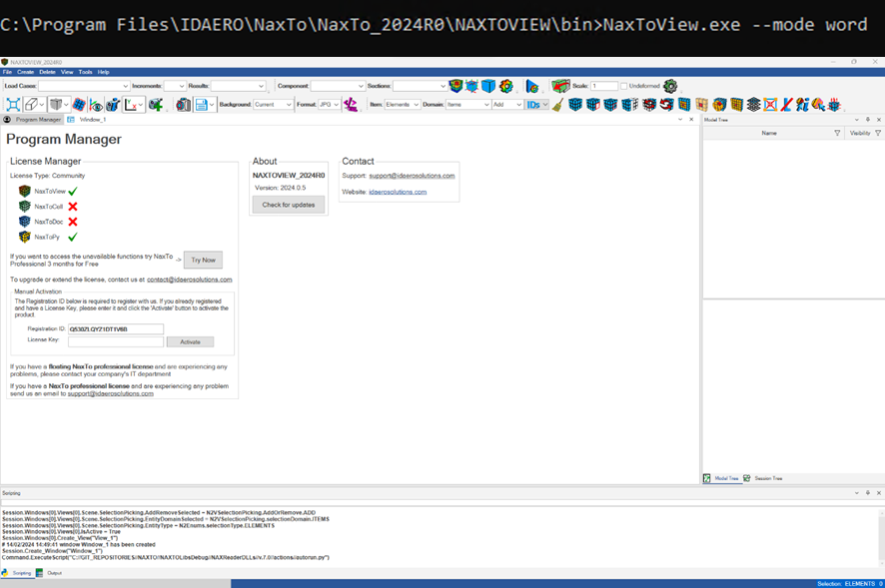Click the coordinate axes icon in the toolbar
The height and width of the screenshot is (588, 885).
133,104
